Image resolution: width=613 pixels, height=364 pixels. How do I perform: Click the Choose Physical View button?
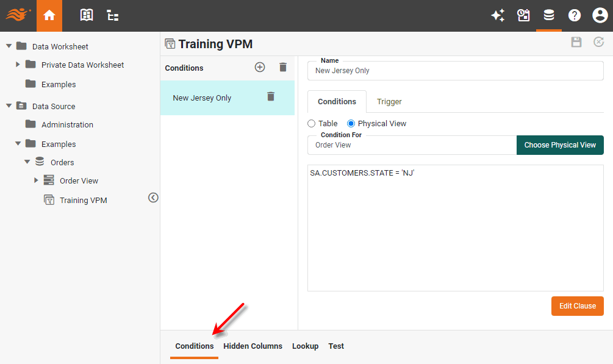pos(560,145)
